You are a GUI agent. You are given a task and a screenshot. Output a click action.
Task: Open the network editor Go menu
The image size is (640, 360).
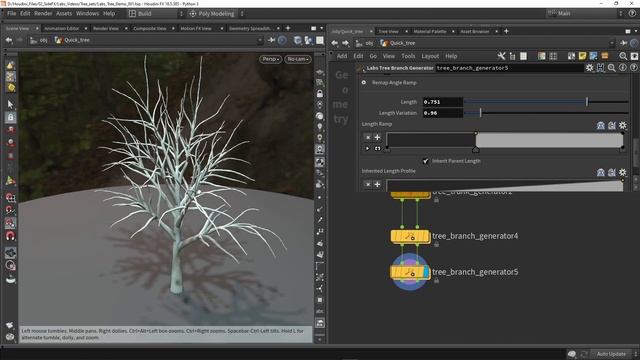click(x=373, y=56)
